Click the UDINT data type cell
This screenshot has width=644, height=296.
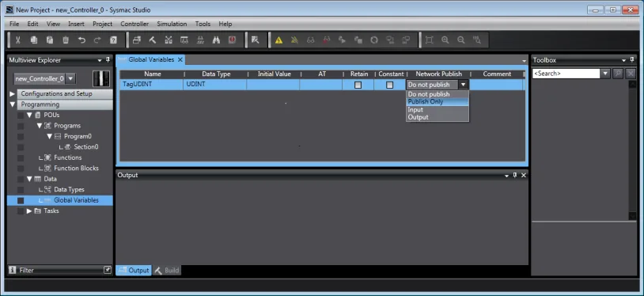tap(215, 85)
